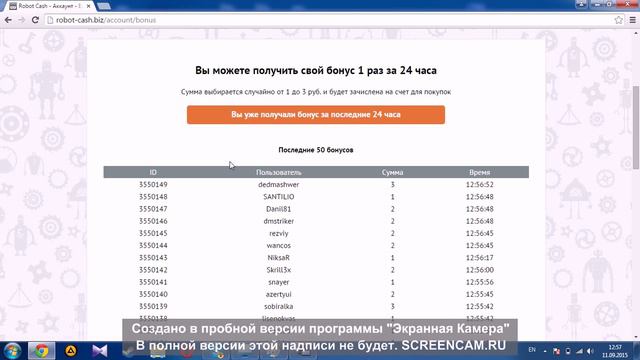The height and width of the screenshot is (360, 640).
Task: Open the AIMP taskbar icon
Action: click(x=71, y=351)
